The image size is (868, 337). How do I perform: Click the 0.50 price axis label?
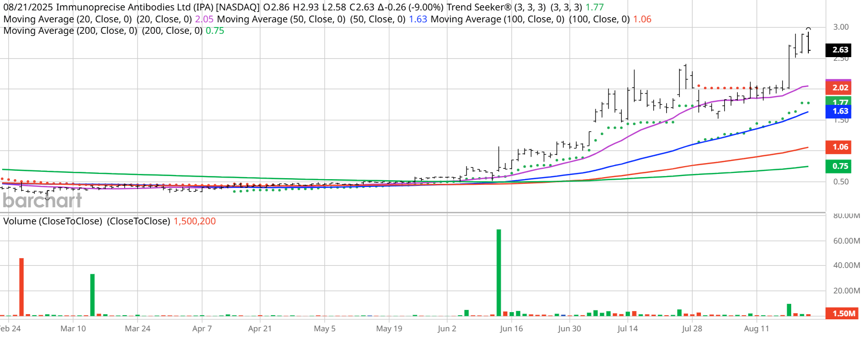[x=841, y=182]
